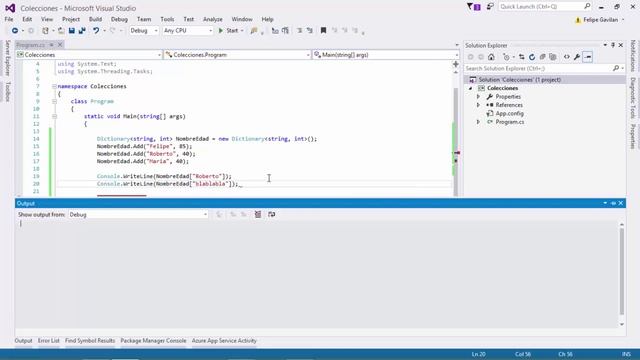Viewport: 640px width, 360px height.
Task: Toggle Preview Selected Items in Solution Explorer
Action: pyautogui.click(x=588, y=57)
